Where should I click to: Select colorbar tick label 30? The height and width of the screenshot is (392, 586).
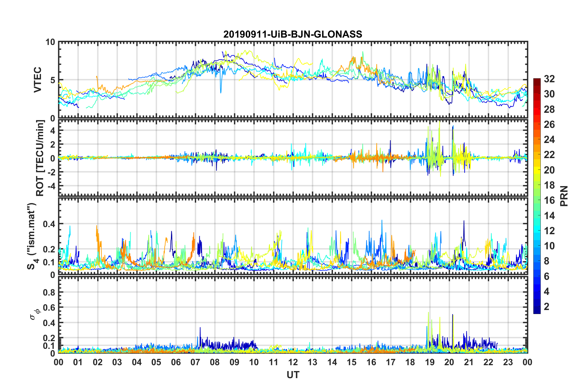coord(549,94)
